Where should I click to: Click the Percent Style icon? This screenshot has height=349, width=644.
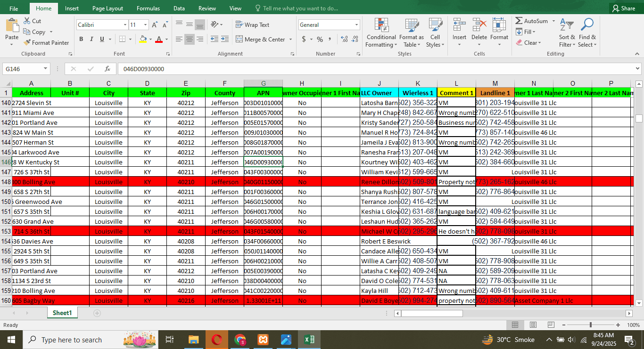click(320, 40)
